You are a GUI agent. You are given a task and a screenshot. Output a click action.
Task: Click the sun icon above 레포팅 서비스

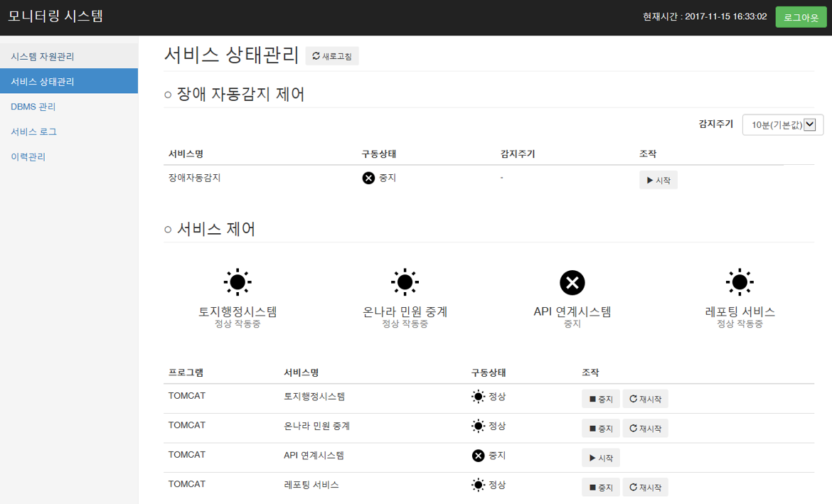740,282
